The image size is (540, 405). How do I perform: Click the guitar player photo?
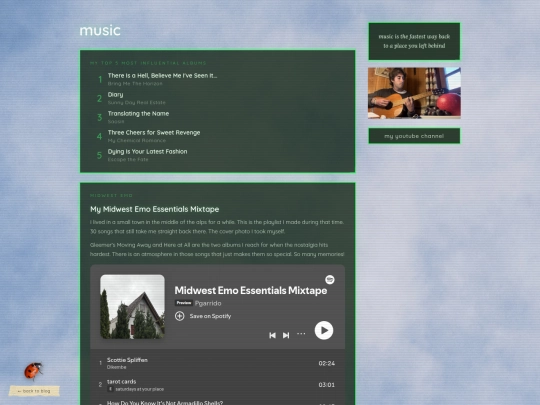pos(414,93)
